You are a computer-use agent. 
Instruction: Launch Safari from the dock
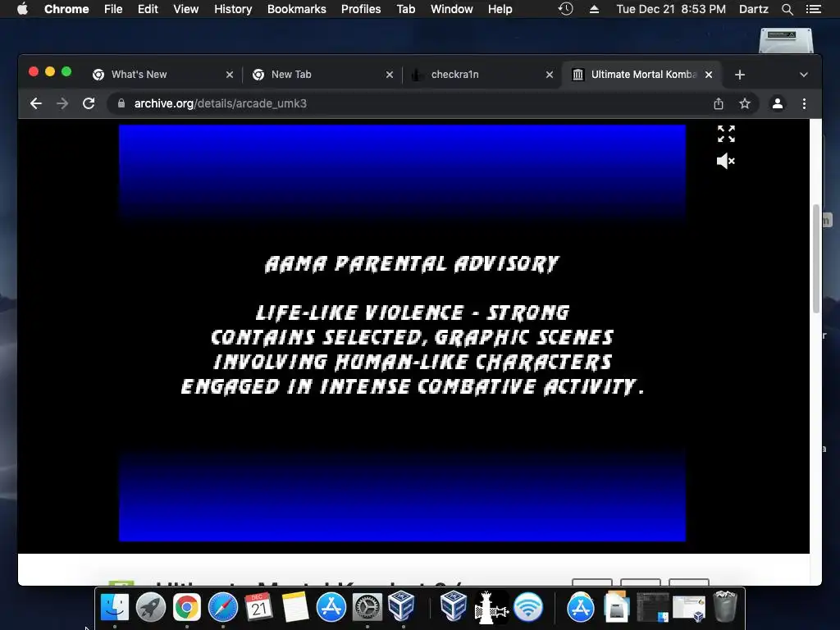pyautogui.click(x=223, y=607)
